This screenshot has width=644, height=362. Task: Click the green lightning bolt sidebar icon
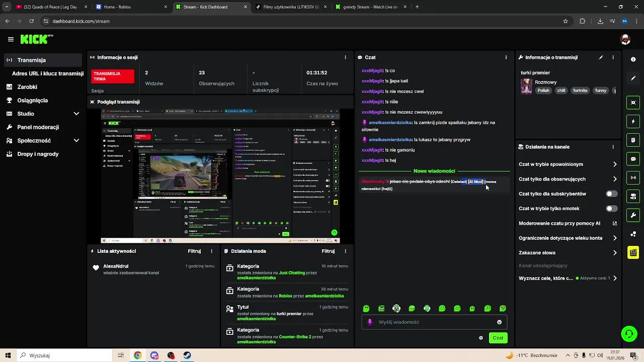pos(633,121)
